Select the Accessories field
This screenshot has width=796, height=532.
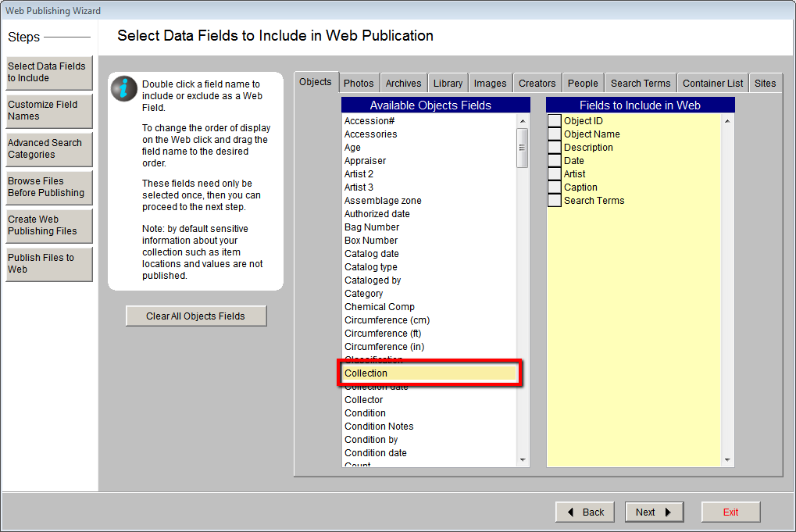click(x=429, y=134)
